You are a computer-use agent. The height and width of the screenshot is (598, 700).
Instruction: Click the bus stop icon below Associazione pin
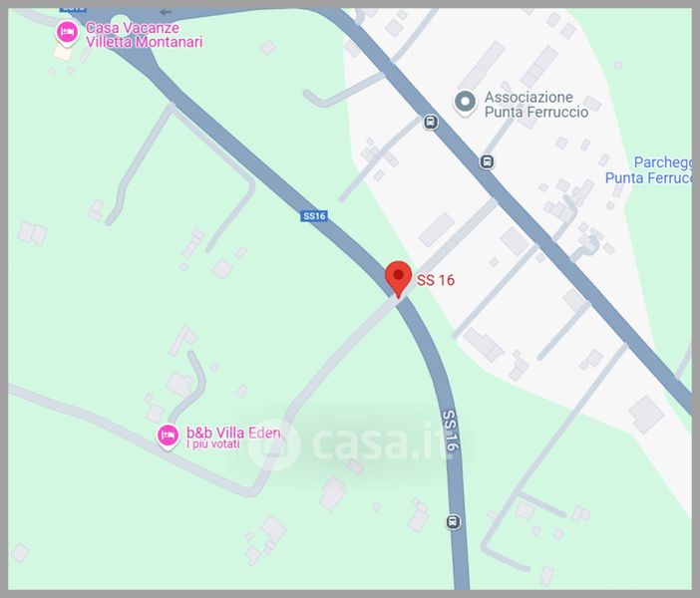tap(487, 161)
